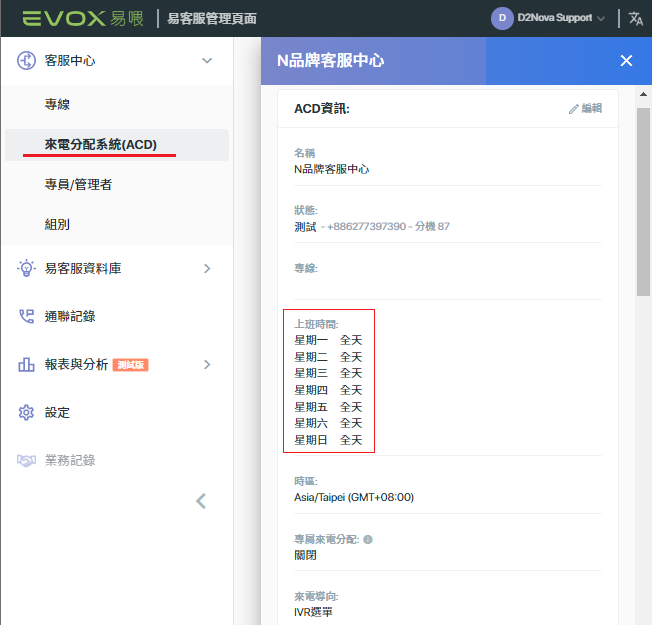The image size is (652, 625).
Task: Click the 設定 gear icon
Action: pyautogui.click(x=26, y=413)
